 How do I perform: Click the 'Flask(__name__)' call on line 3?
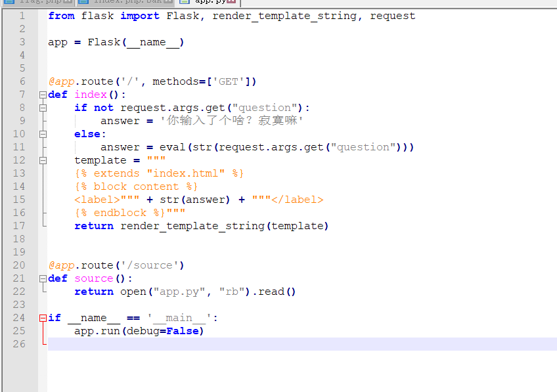(x=136, y=42)
